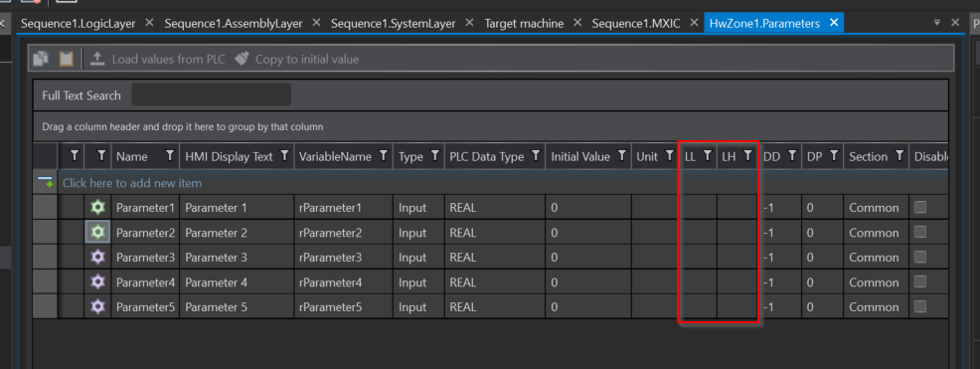The width and height of the screenshot is (980, 369).
Task: Click the Parameter5 name cell
Action: coord(145,307)
